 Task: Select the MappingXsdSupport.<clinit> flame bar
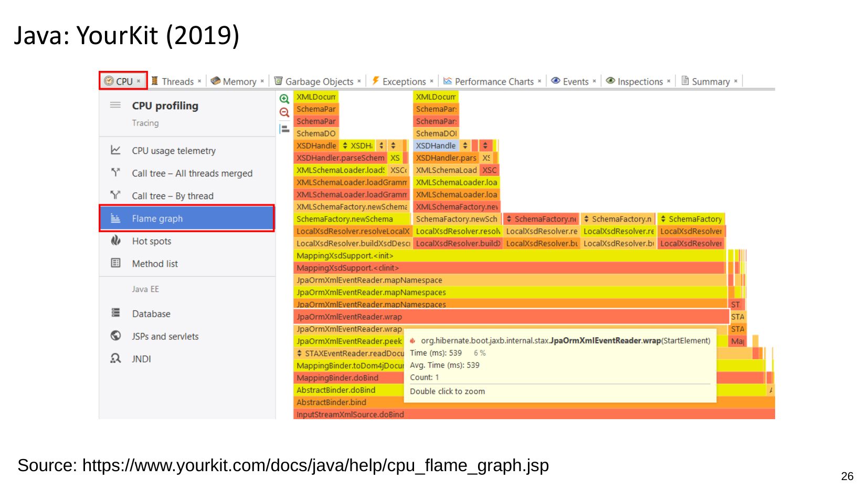(x=509, y=268)
